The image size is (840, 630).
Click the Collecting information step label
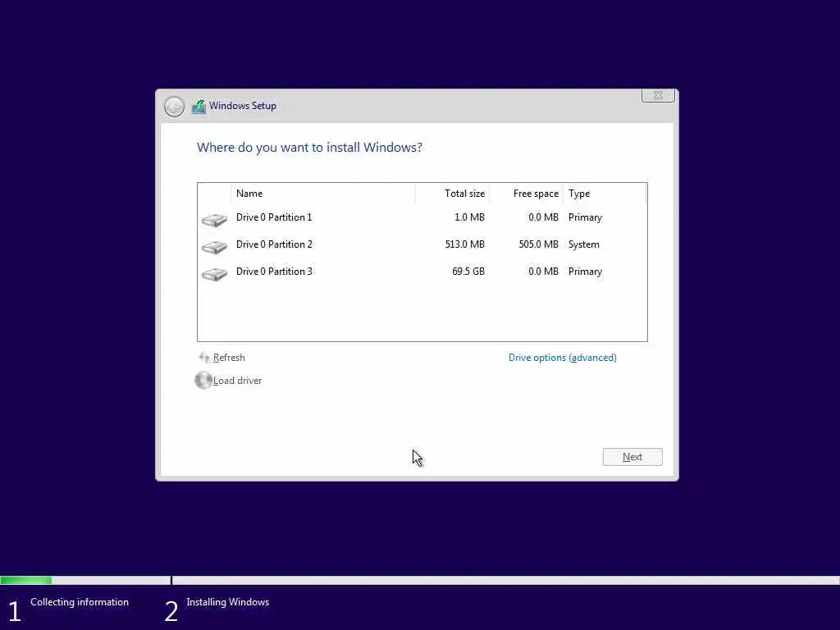coord(80,602)
